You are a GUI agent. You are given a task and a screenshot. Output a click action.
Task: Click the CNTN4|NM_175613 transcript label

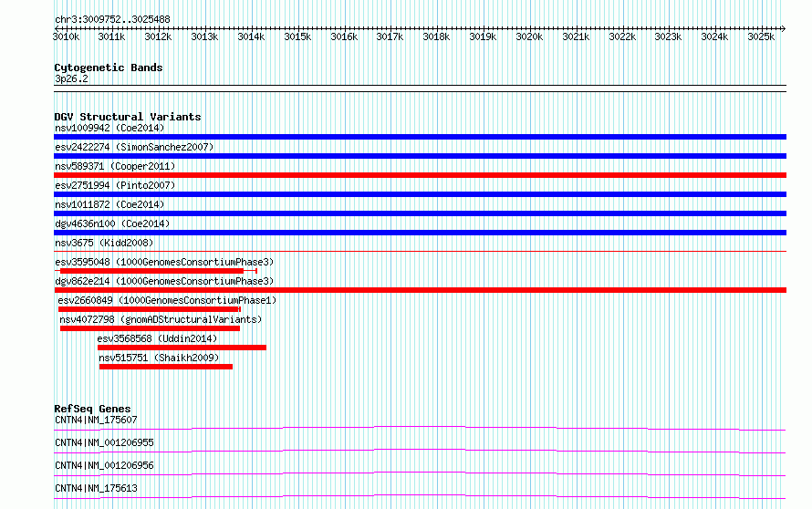point(96,488)
